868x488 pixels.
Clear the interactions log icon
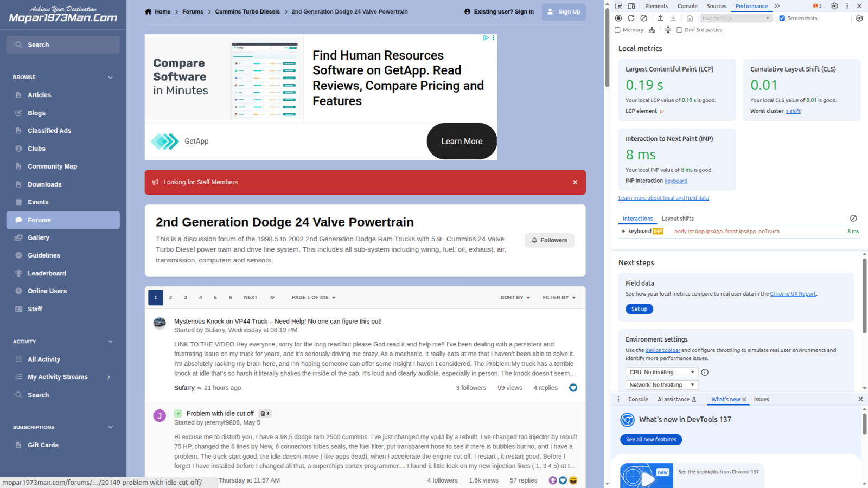pyautogui.click(x=853, y=219)
